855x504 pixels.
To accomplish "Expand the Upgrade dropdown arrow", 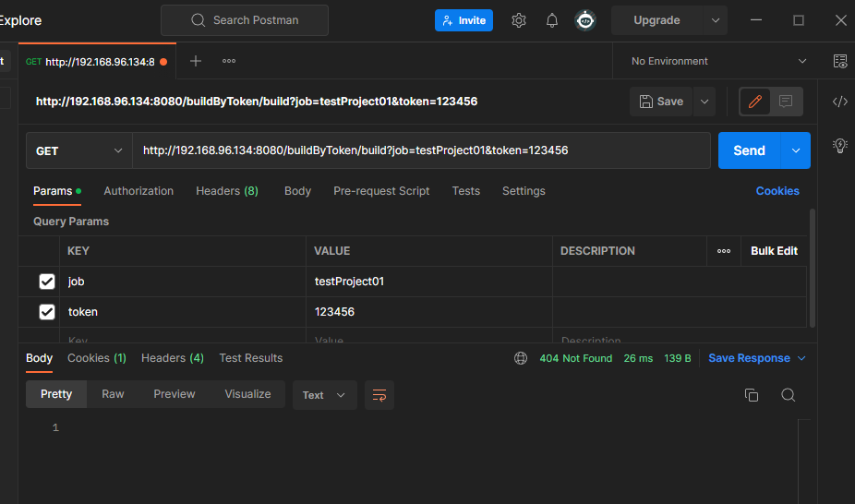I will click(x=716, y=20).
